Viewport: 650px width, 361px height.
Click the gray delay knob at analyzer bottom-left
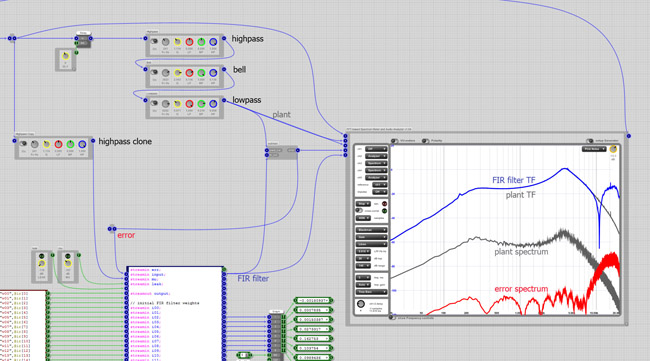tap(361, 304)
